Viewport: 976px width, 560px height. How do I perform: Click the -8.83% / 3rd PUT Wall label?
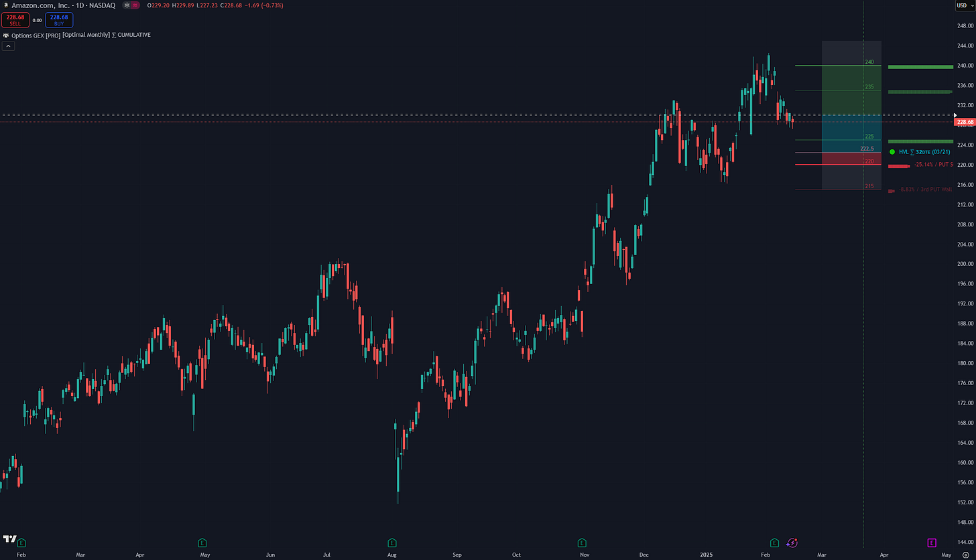925,190
